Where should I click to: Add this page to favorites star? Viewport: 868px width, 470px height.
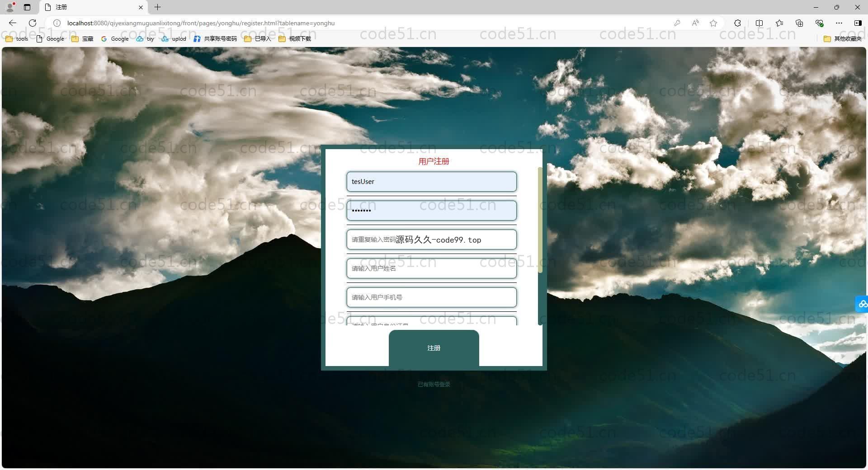pyautogui.click(x=713, y=23)
